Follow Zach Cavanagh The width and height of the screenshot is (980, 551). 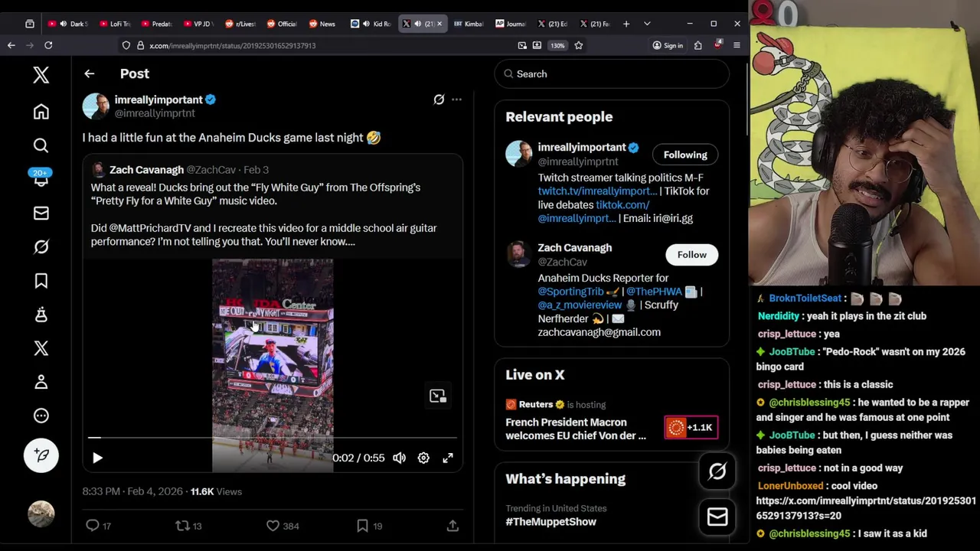tap(691, 255)
